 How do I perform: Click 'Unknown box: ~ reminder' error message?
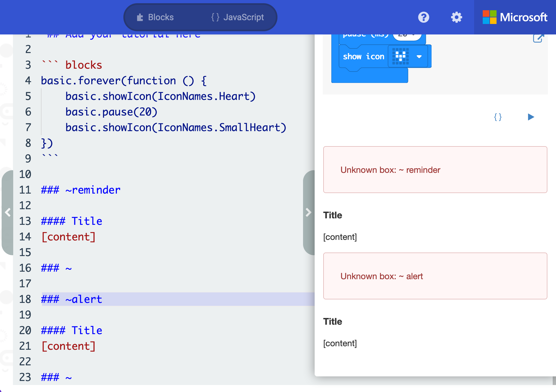coord(390,170)
